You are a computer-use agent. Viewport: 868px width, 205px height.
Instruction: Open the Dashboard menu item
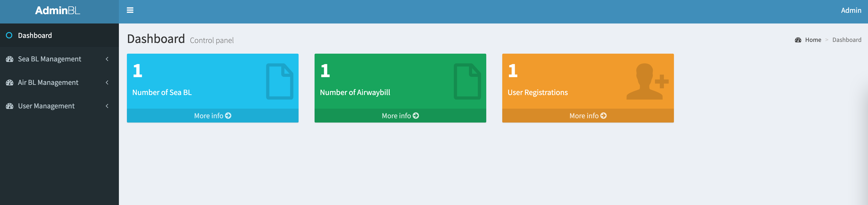[x=59, y=36]
